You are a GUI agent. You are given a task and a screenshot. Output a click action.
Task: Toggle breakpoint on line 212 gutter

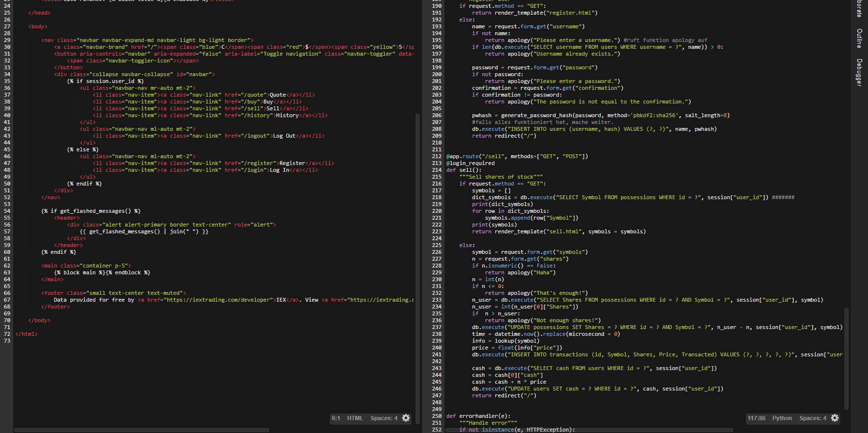point(436,157)
